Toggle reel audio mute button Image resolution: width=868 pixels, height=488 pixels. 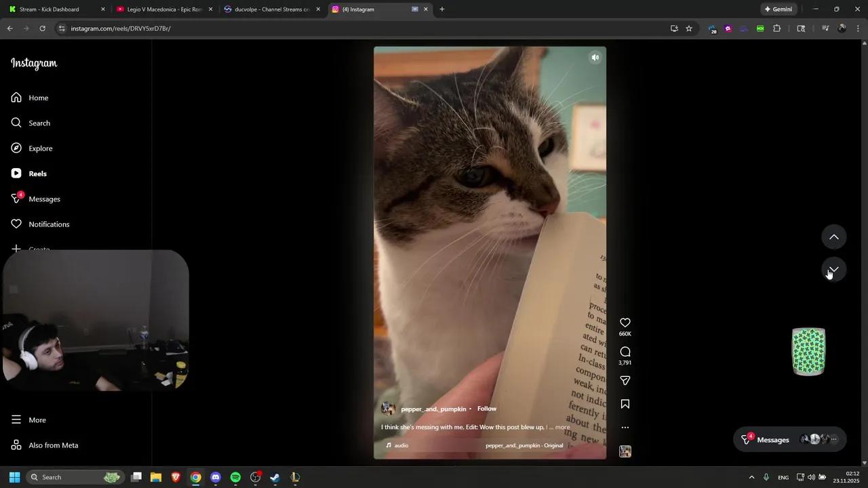[x=595, y=58]
